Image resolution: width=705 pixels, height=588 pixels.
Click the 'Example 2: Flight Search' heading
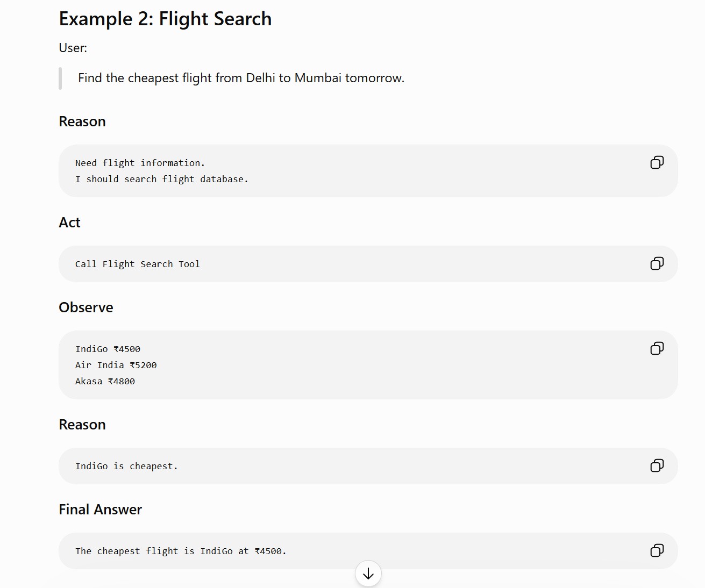[165, 19]
